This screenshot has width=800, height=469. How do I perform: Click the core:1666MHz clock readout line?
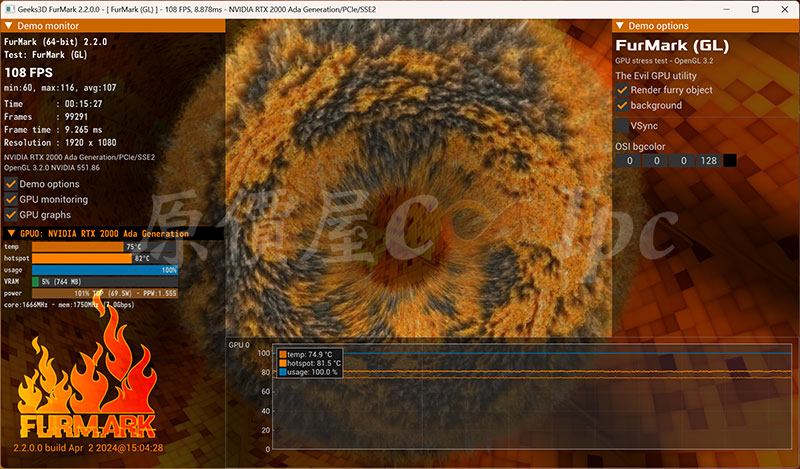coord(69,305)
